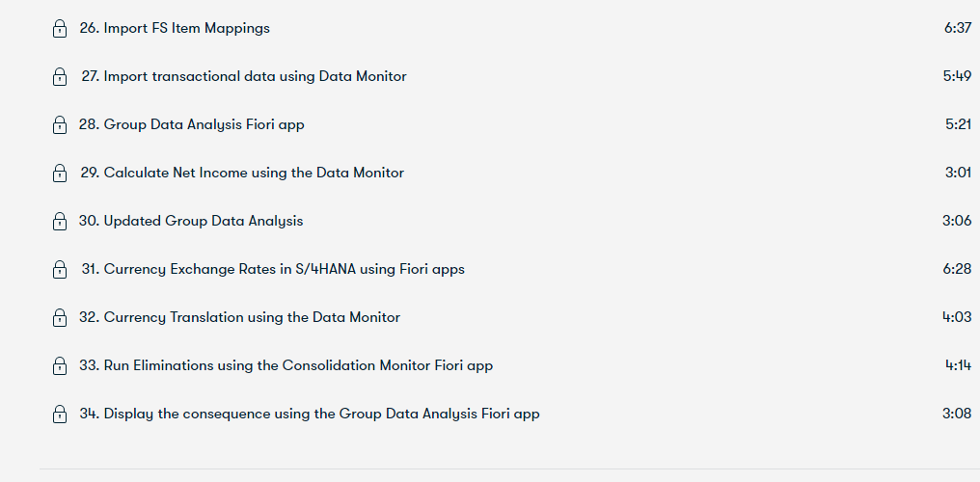Click lock icon for lesson 27
Screen dimensions: 980x482
click(x=60, y=77)
